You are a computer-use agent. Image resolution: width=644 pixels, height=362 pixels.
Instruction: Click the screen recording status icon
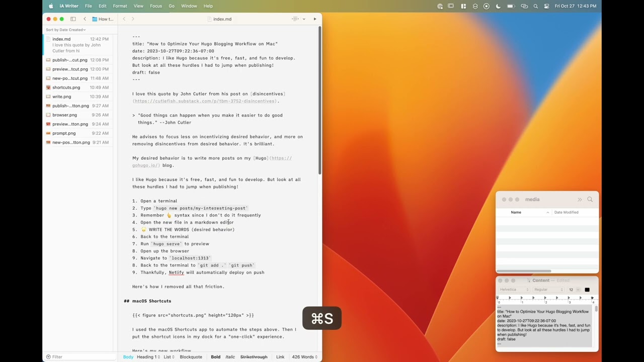click(x=487, y=6)
